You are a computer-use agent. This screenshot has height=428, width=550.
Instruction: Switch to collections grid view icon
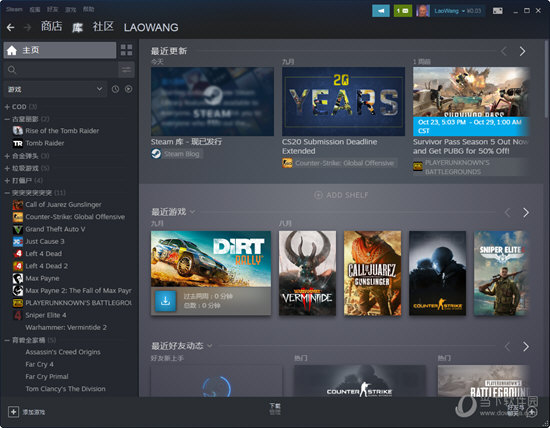[127, 50]
